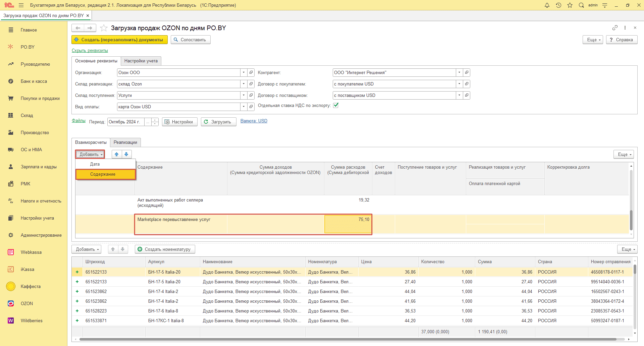Screen dimensions: 644x346
Task: Click Сопоставить button
Action: click(191, 40)
